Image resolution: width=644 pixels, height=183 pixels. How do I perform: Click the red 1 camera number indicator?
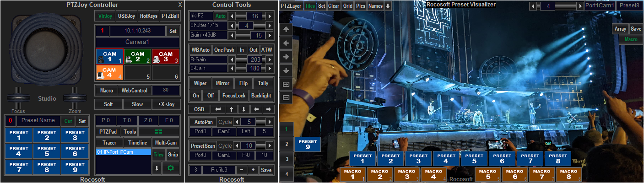coord(103,31)
